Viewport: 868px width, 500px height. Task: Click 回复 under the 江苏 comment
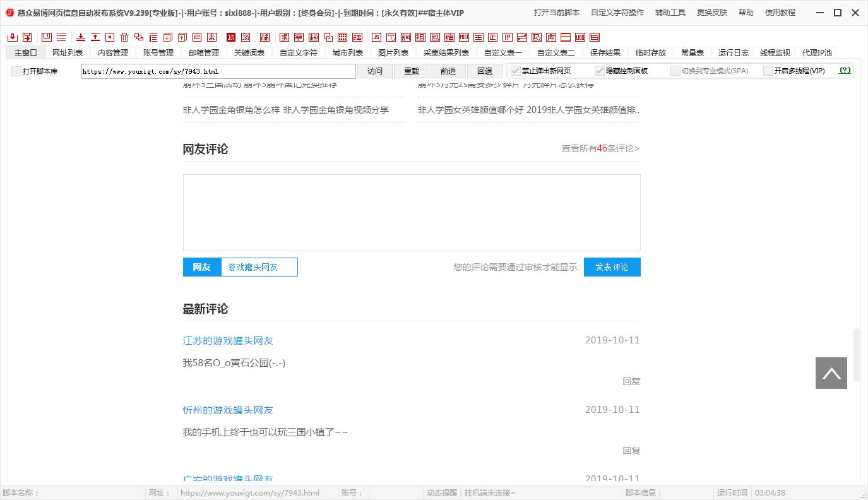click(x=631, y=381)
